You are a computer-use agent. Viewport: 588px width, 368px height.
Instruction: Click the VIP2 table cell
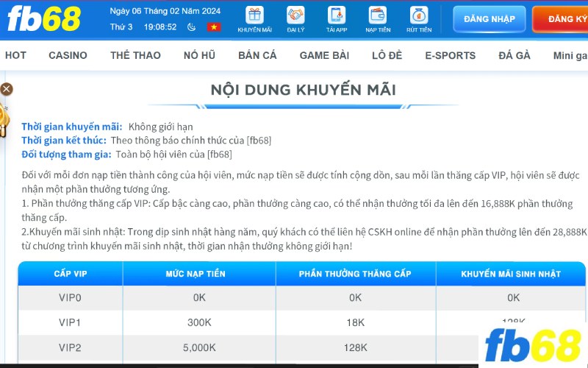pos(70,347)
